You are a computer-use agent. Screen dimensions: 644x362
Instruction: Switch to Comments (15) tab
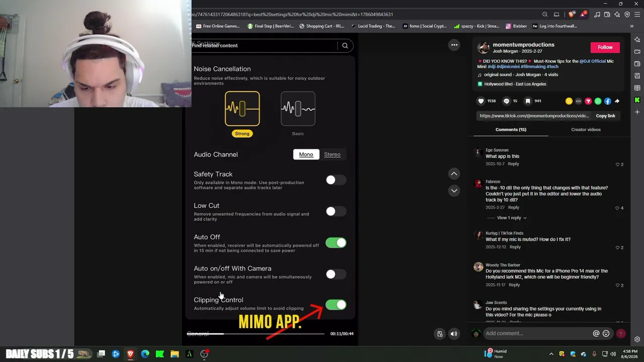click(x=511, y=130)
